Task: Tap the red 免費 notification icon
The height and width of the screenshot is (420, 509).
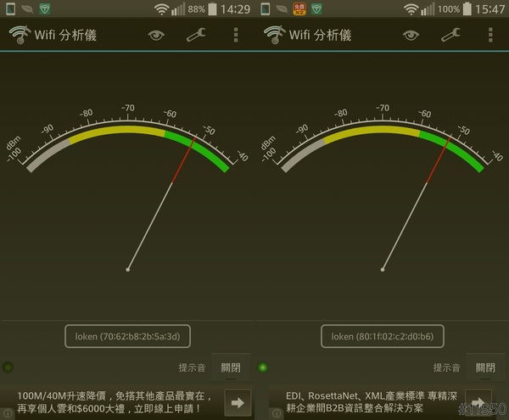Action: tap(299, 8)
